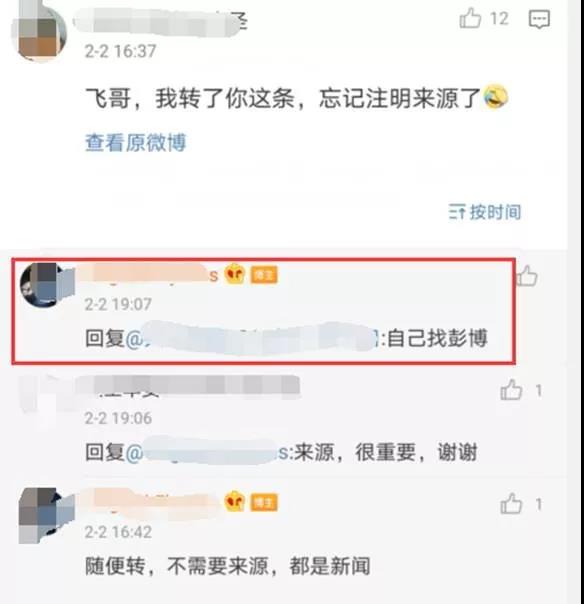Tap the crown badge on 16:42 reply

(235, 502)
